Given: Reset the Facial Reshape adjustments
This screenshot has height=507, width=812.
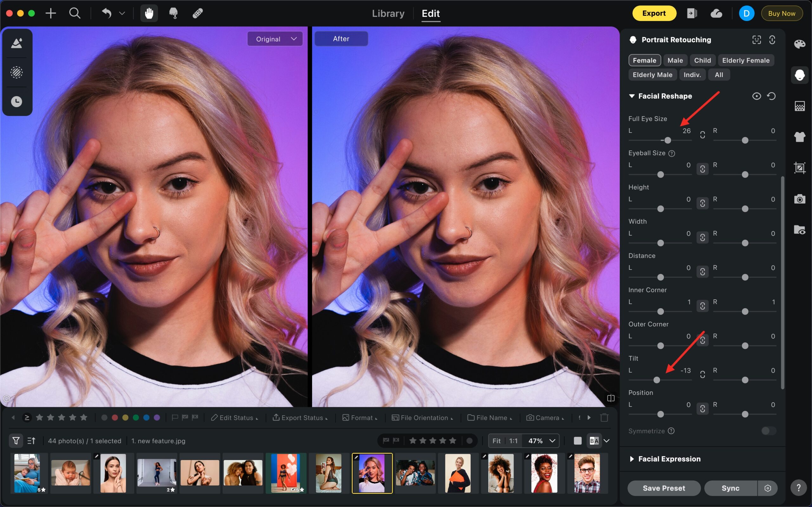Looking at the screenshot, I should [x=771, y=96].
